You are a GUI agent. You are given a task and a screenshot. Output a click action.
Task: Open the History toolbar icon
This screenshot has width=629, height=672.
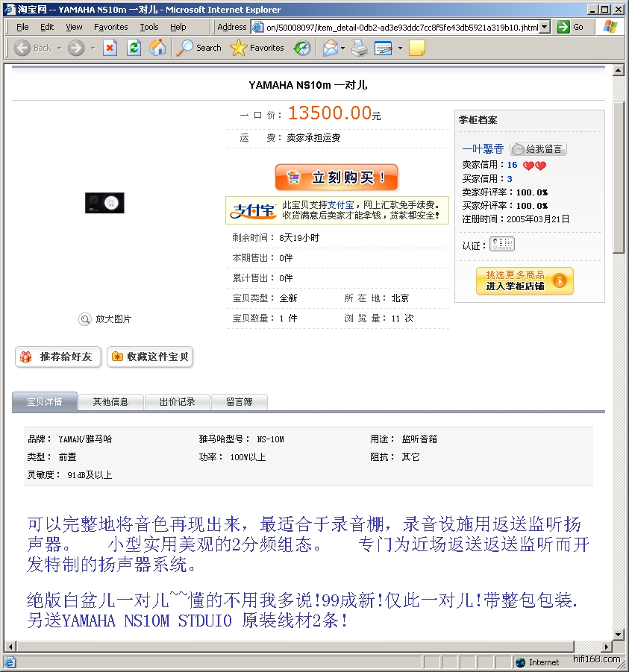(x=302, y=48)
